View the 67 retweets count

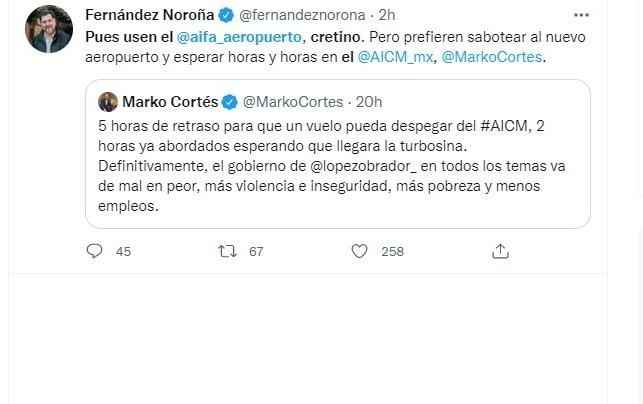click(x=256, y=252)
